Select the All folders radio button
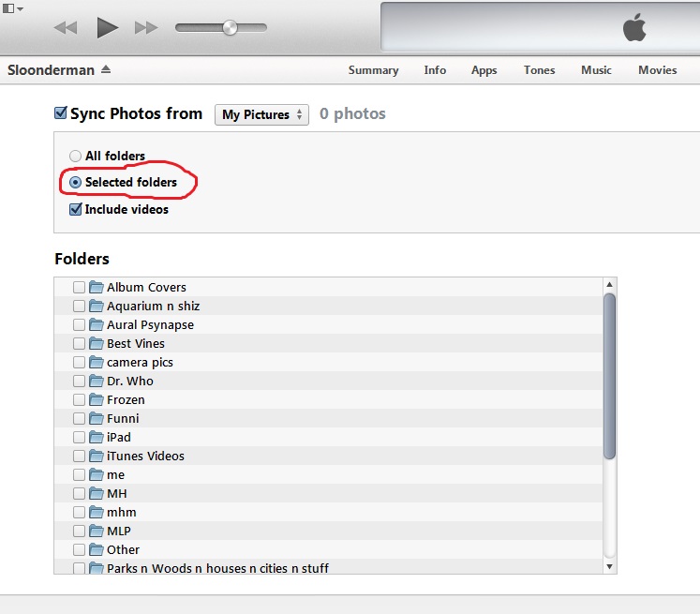The image size is (700, 614). pyautogui.click(x=76, y=156)
